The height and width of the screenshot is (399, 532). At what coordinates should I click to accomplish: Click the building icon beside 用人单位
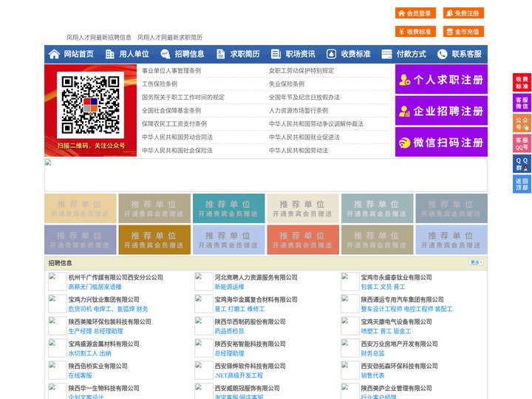tap(109, 54)
